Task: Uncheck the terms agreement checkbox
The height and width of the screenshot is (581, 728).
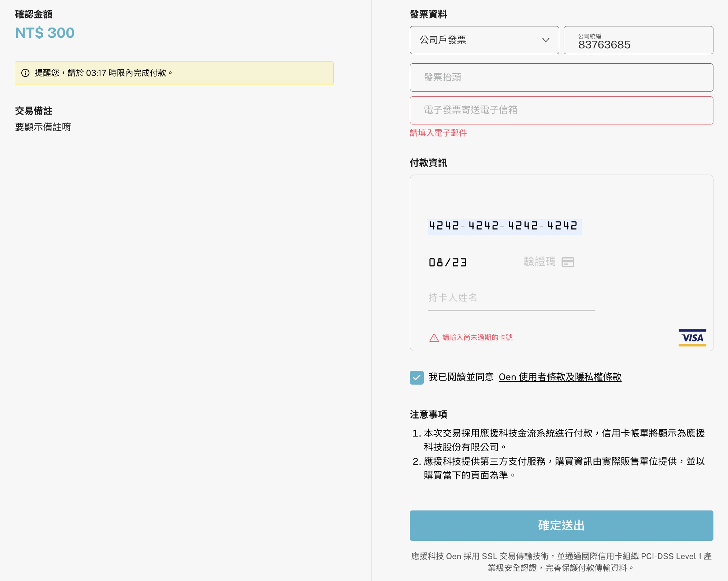Action: [x=417, y=378]
